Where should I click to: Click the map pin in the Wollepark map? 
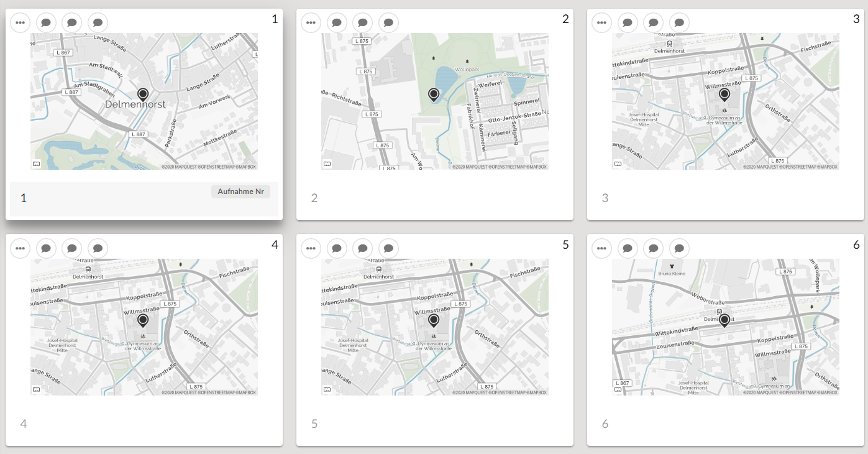pyautogui.click(x=434, y=93)
